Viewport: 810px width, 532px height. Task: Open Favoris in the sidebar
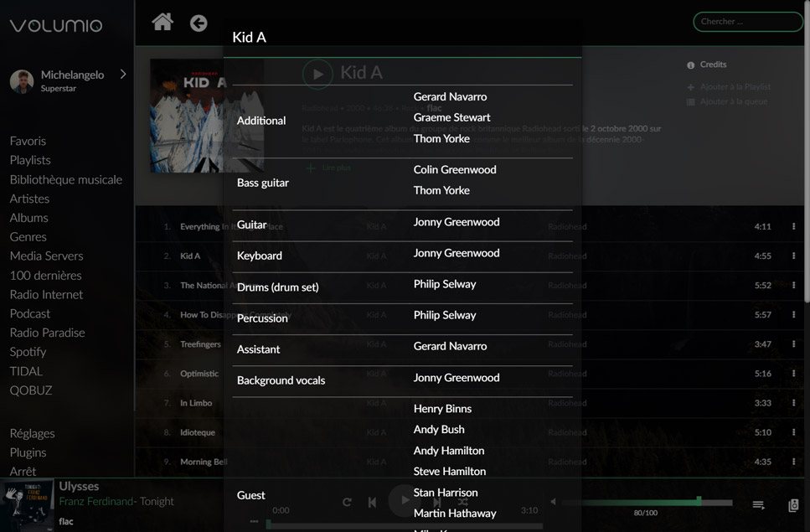(28, 141)
